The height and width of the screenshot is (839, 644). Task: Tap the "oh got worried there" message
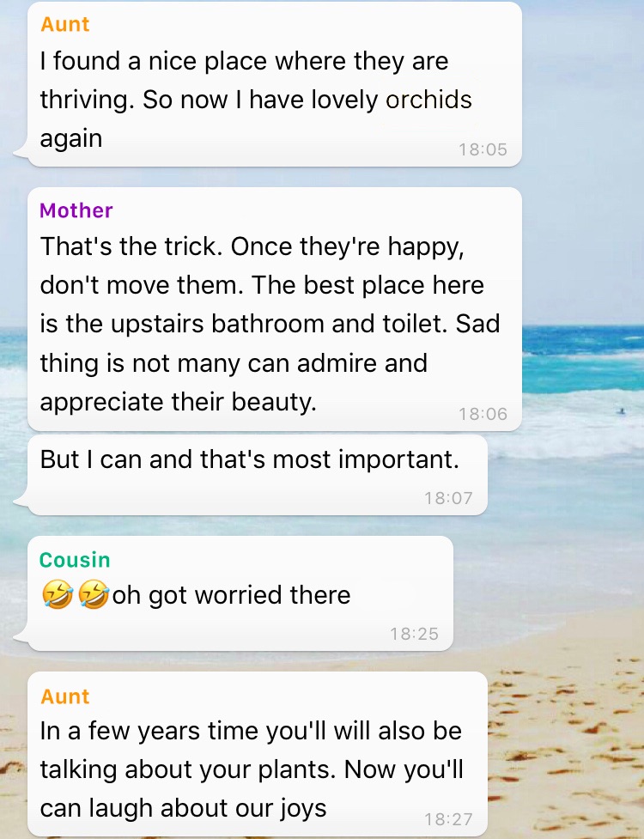[240, 593]
